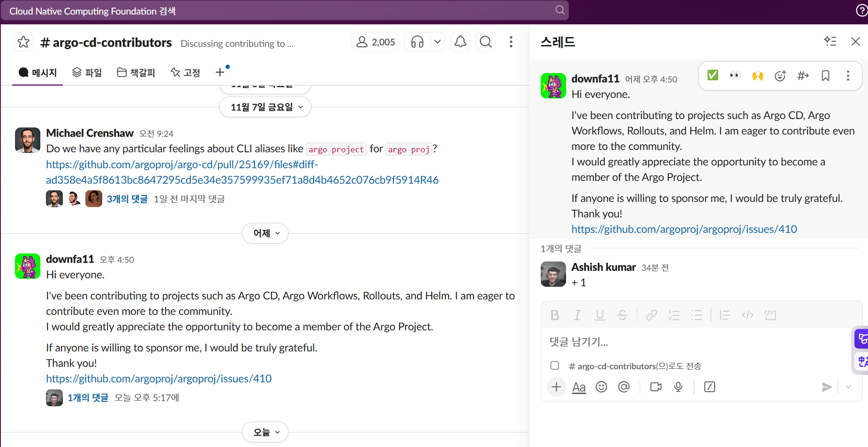Toggle italic formatting
Screen dimensions: 868x447
coord(577,315)
